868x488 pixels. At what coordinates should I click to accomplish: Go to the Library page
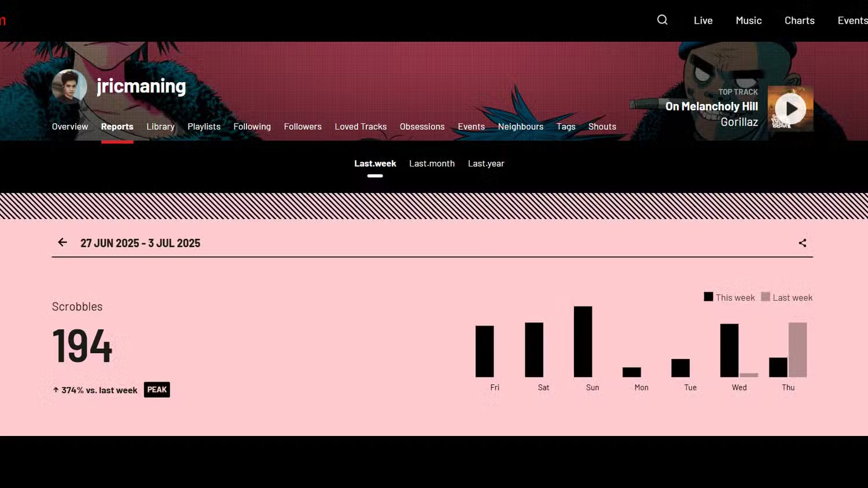pyautogui.click(x=160, y=126)
